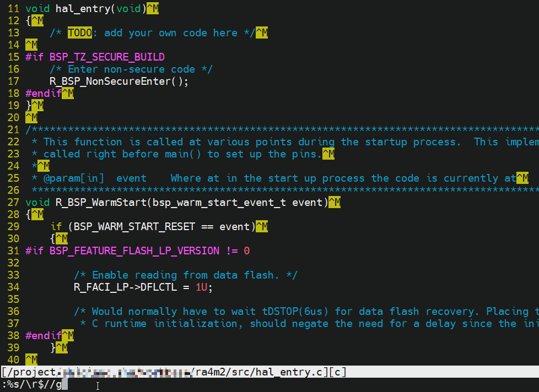
Task: Click the opening brace on line 30
Action: tap(52, 239)
